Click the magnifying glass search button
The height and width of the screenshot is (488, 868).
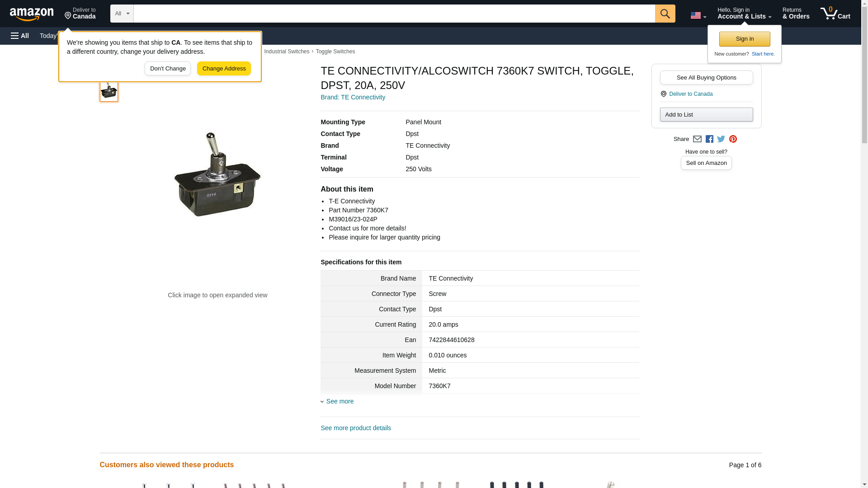[x=665, y=14]
